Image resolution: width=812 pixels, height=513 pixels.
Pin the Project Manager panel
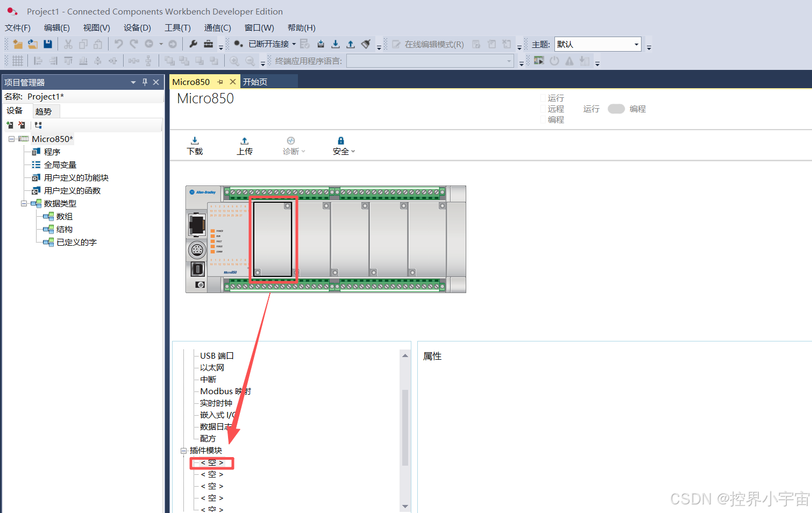point(145,82)
